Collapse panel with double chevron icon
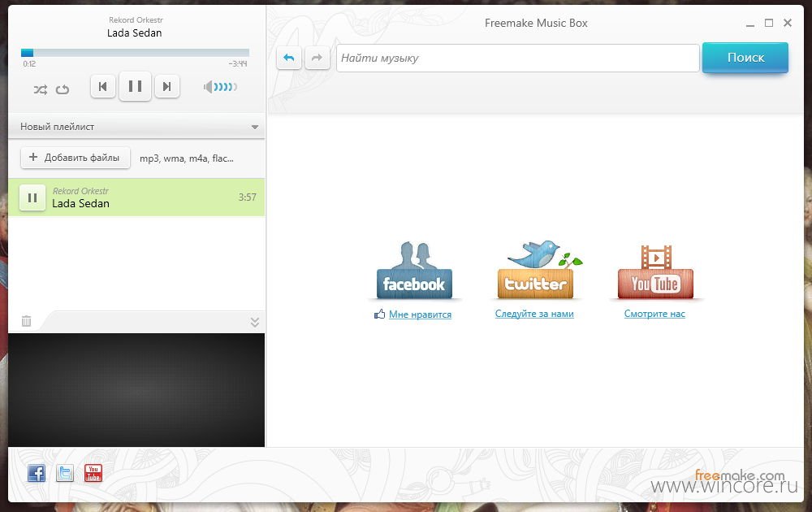This screenshot has width=812, height=512. coord(255,322)
